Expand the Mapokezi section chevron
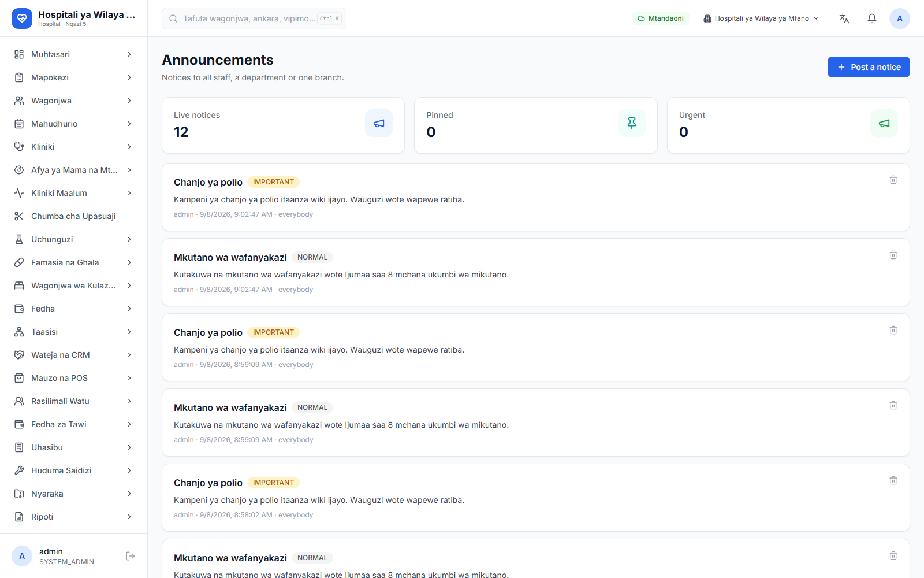Viewport: 924px width, 578px height. [x=129, y=77]
